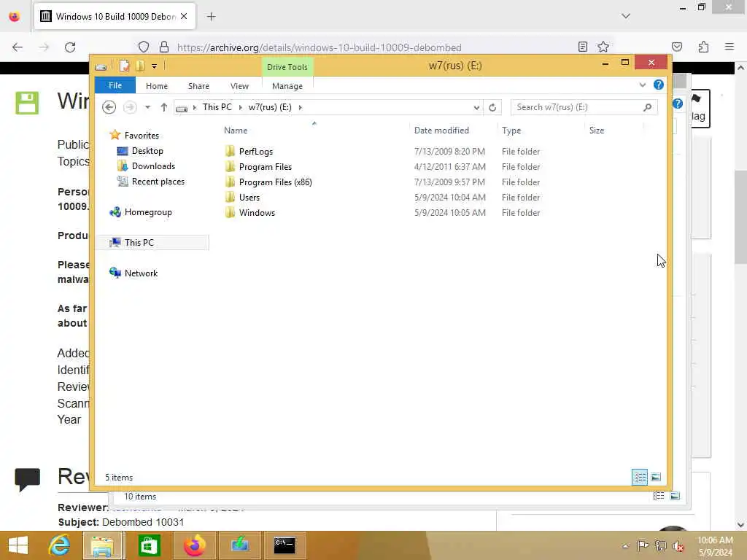Click details view button in background Explorer window
The height and width of the screenshot is (560, 747).
click(x=659, y=496)
